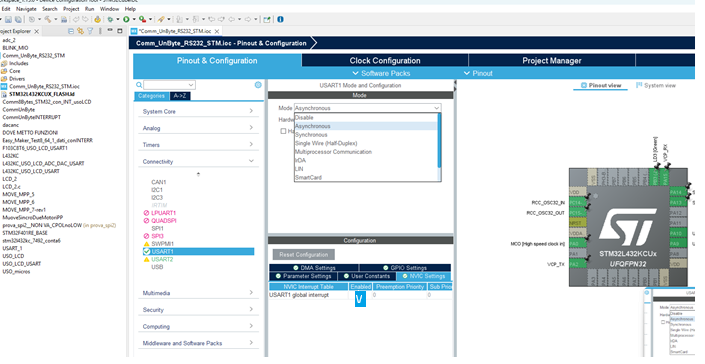Select Disable from Mode list
This screenshot has width=705, height=364.
(366, 118)
